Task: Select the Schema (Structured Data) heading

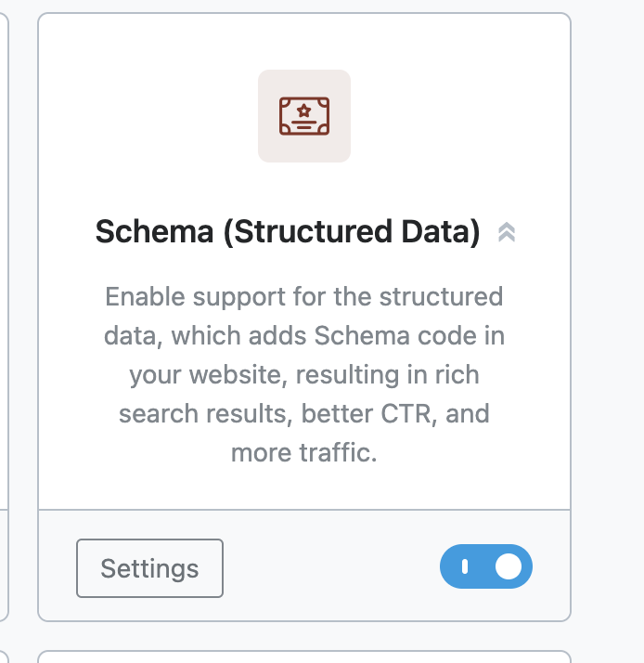Action: tap(288, 232)
